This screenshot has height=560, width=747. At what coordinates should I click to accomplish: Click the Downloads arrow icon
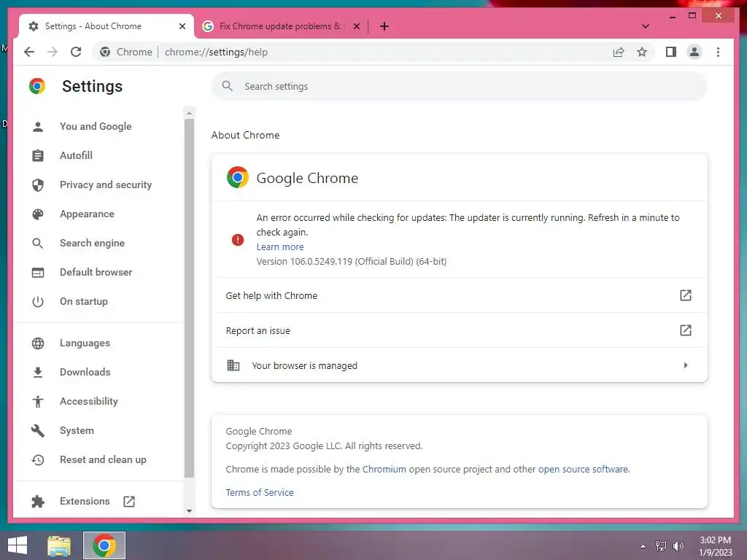38,372
